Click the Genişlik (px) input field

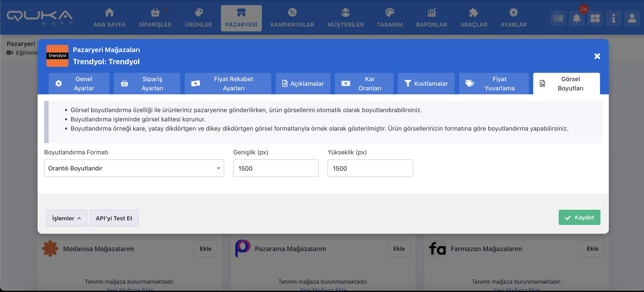click(x=276, y=168)
